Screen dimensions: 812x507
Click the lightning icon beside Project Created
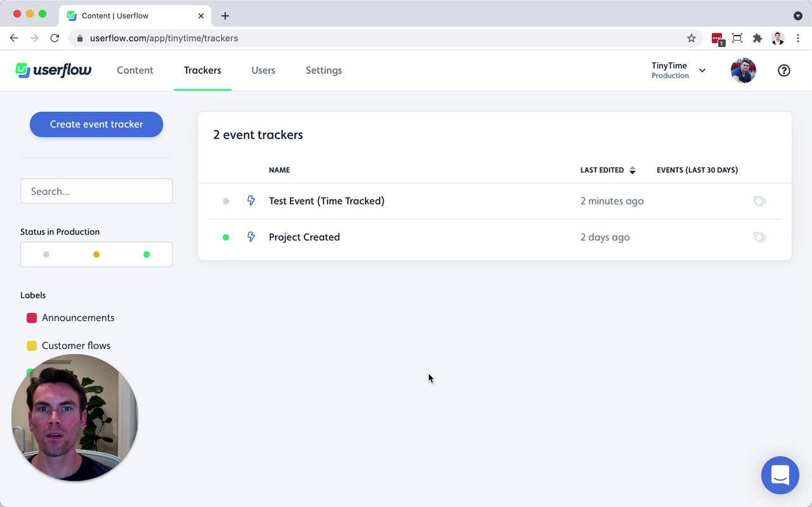tap(251, 237)
